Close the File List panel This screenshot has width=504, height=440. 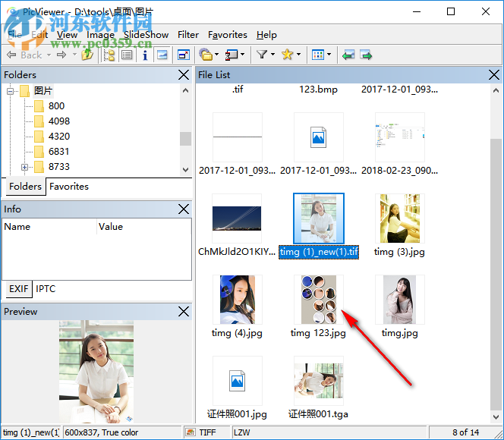point(493,75)
